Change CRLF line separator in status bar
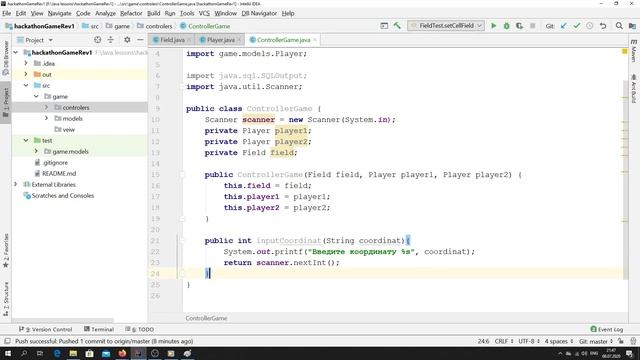This screenshot has width=640, height=360. (x=504, y=342)
